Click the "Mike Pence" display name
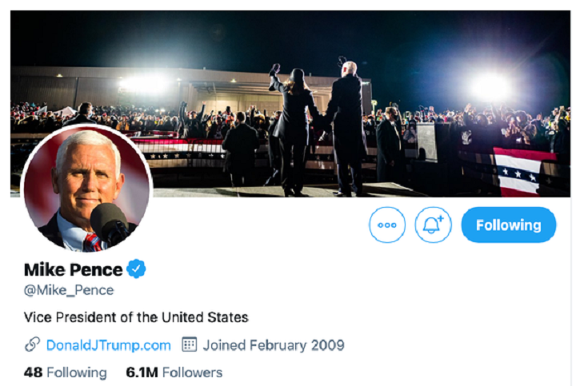The image size is (588, 386). (x=74, y=269)
